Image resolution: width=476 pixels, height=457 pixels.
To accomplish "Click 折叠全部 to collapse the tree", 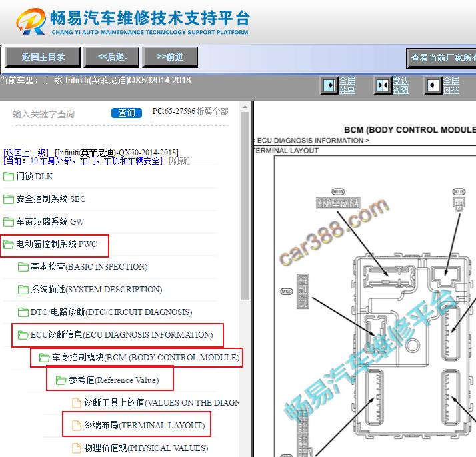I will (213, 111).
